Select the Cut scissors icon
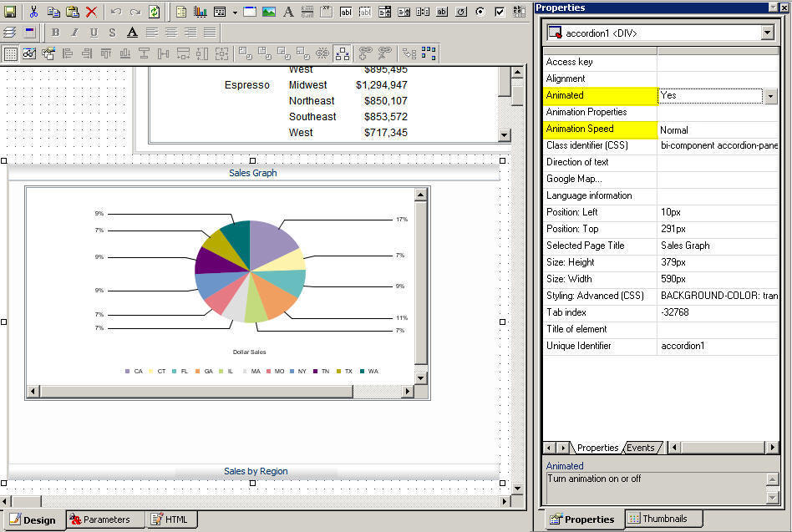This screenshot has width=792, height=532. (x=33, y=12)
